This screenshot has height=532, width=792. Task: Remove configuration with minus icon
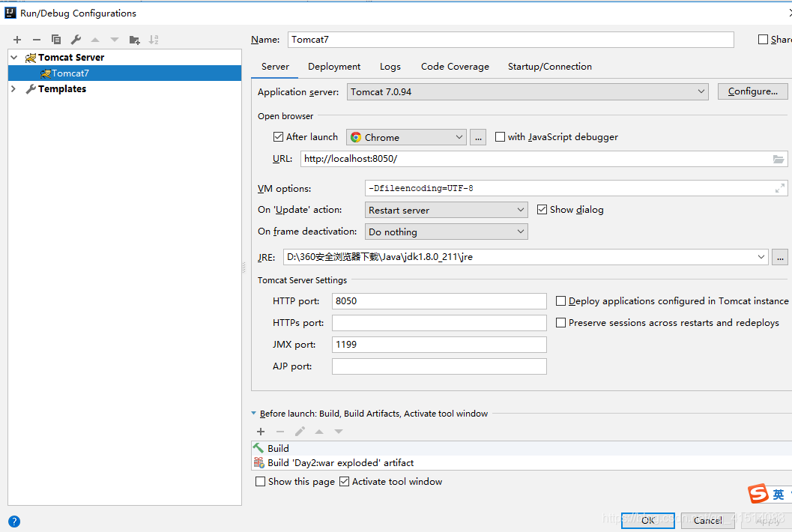click(37, 40)
